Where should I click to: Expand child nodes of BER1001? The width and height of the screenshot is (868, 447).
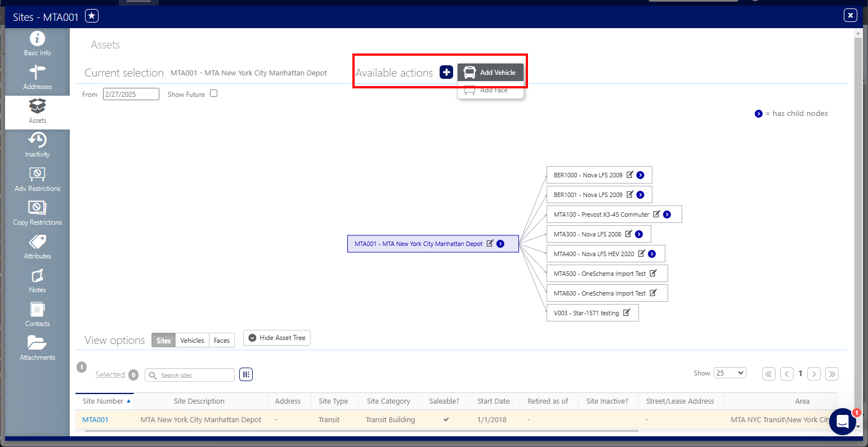tap(640, 195)
